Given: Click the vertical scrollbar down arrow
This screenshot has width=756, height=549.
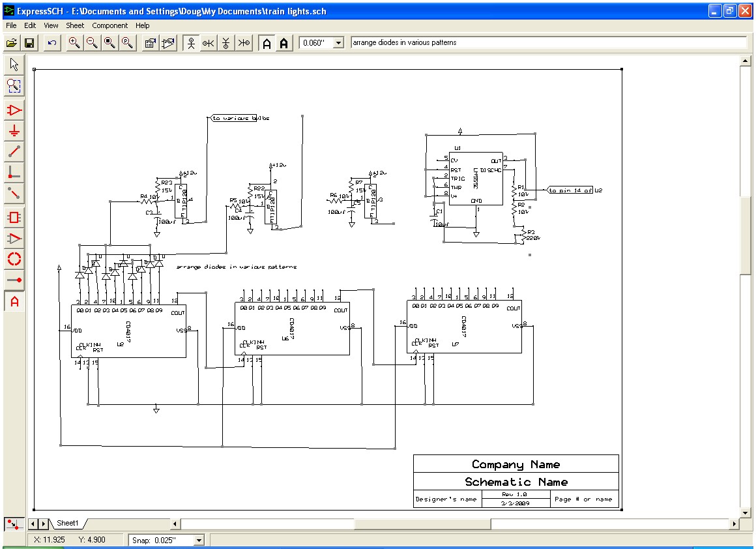Looking at the screenshot, I should click(x=746, y=513).
